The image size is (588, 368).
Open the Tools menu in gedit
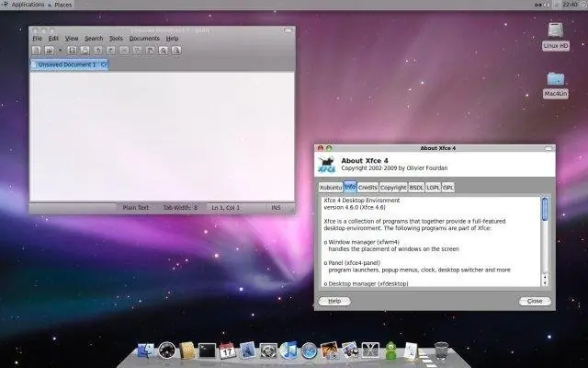click(116, 39)
